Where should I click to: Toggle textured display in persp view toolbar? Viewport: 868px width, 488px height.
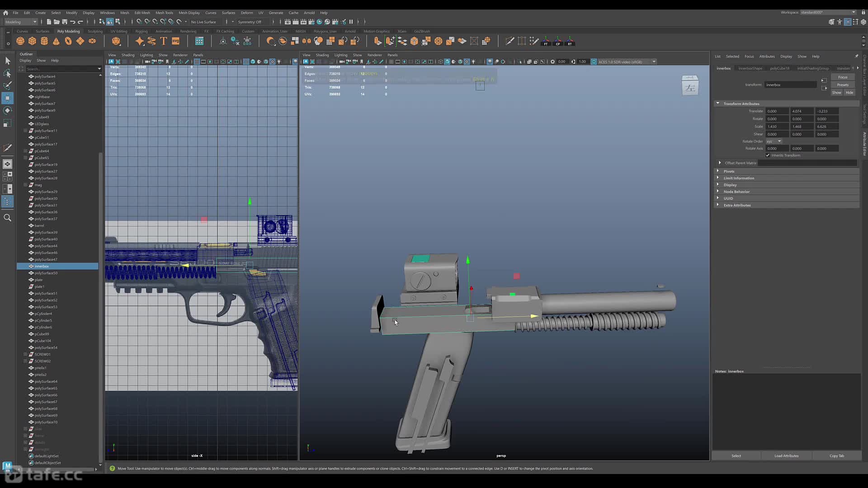click(x=467, y=62)
